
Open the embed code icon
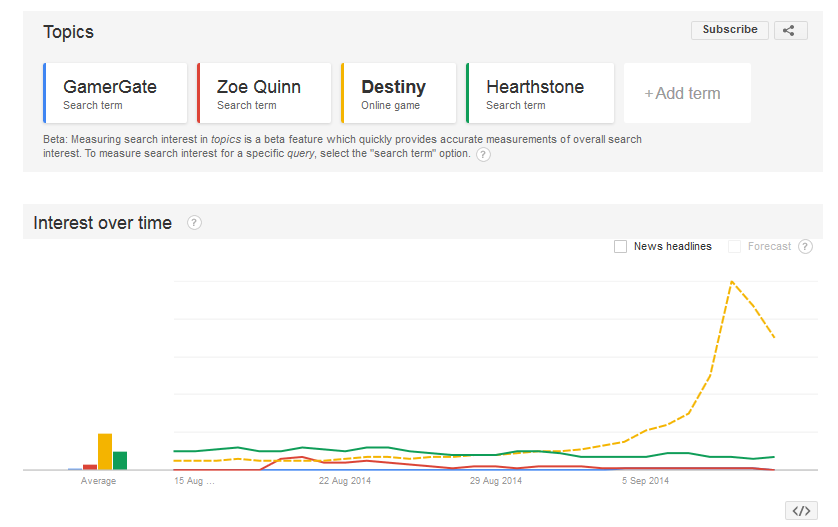click(x=801, y=510)
